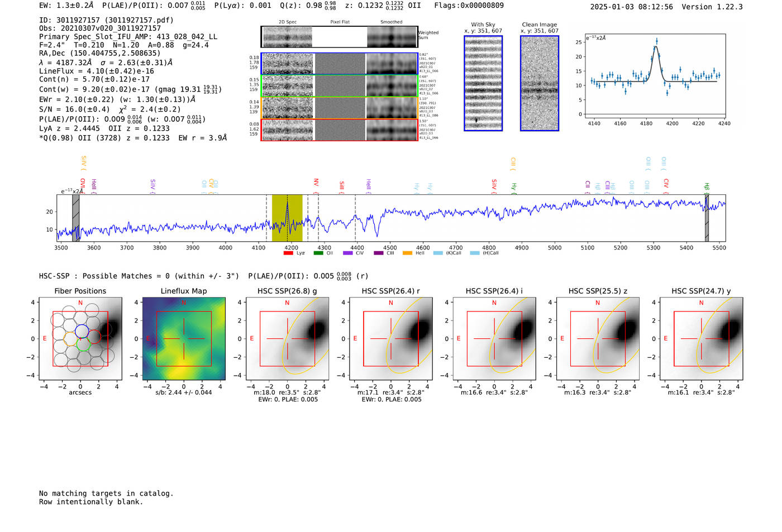782x532 pixels.
Task: Click the orange circled fiber in Fiber Positions
Action: click(70, 339)
